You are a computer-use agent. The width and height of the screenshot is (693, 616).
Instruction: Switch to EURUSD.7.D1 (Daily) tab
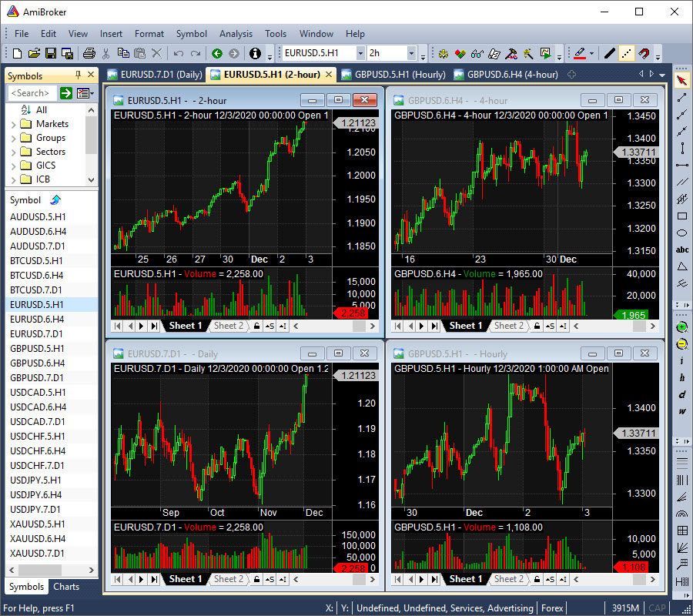[x=155, y=75]
